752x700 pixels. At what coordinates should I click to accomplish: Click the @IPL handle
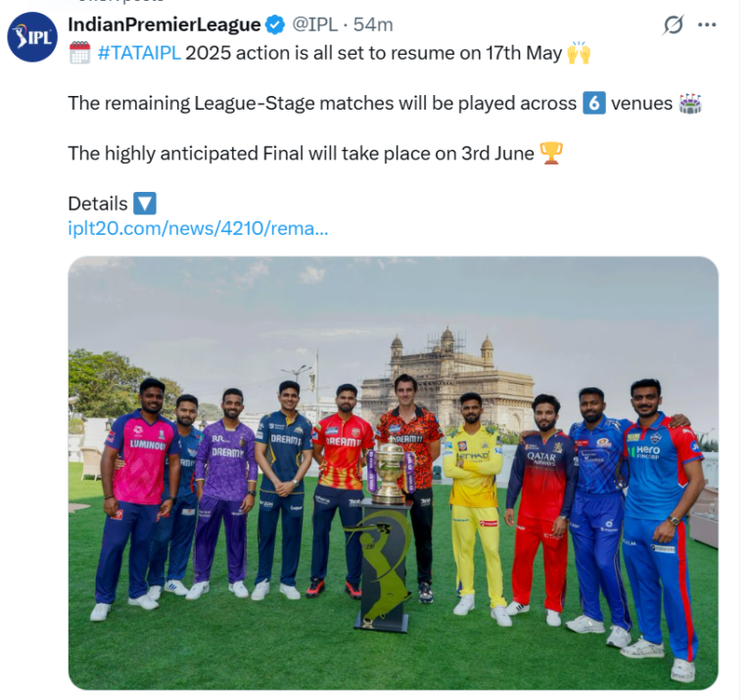(x=314, y=24)
